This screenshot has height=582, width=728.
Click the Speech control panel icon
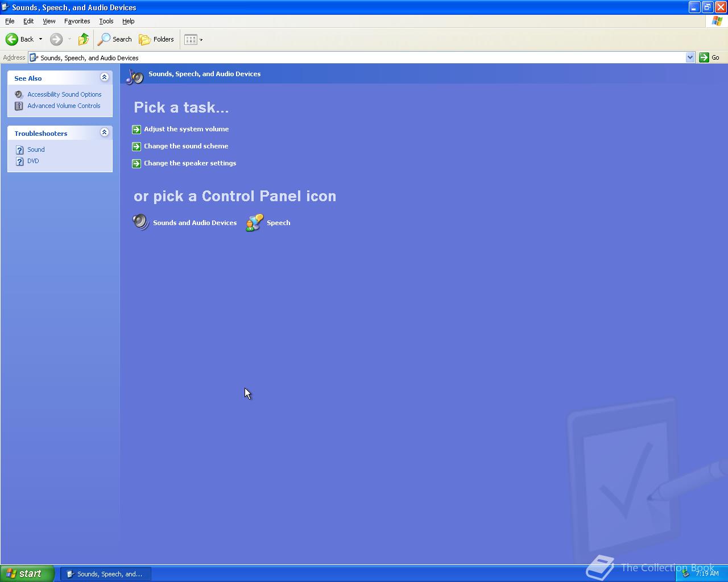pos(255,222)
